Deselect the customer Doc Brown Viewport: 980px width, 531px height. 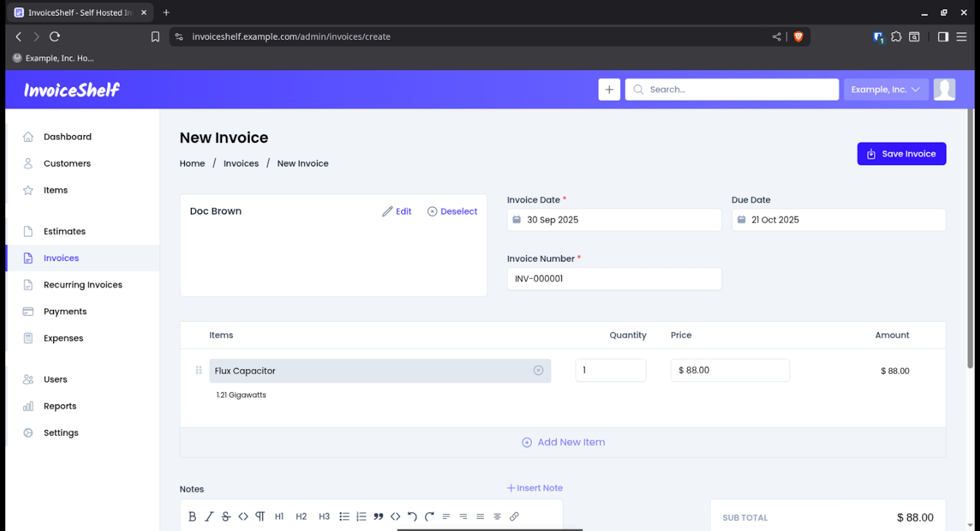click(x=452, y=211)
